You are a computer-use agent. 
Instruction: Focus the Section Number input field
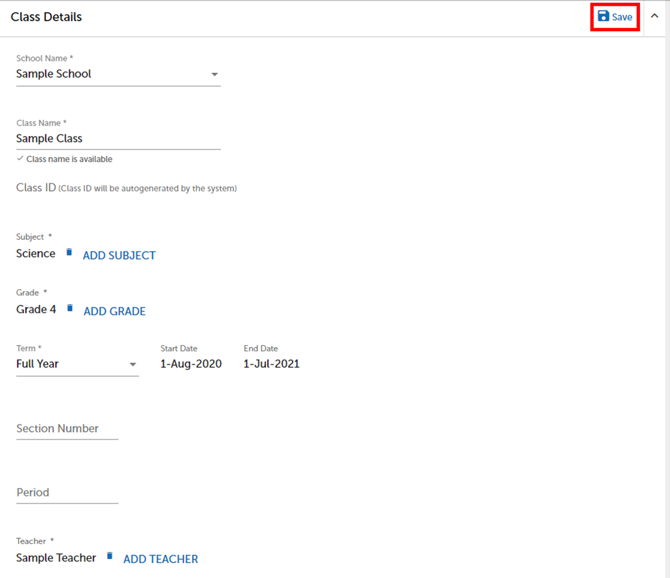pos(67,429)
